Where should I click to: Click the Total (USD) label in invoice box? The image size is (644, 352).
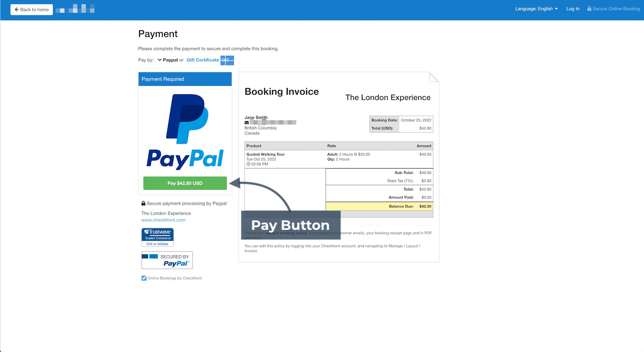coord(382,128)
